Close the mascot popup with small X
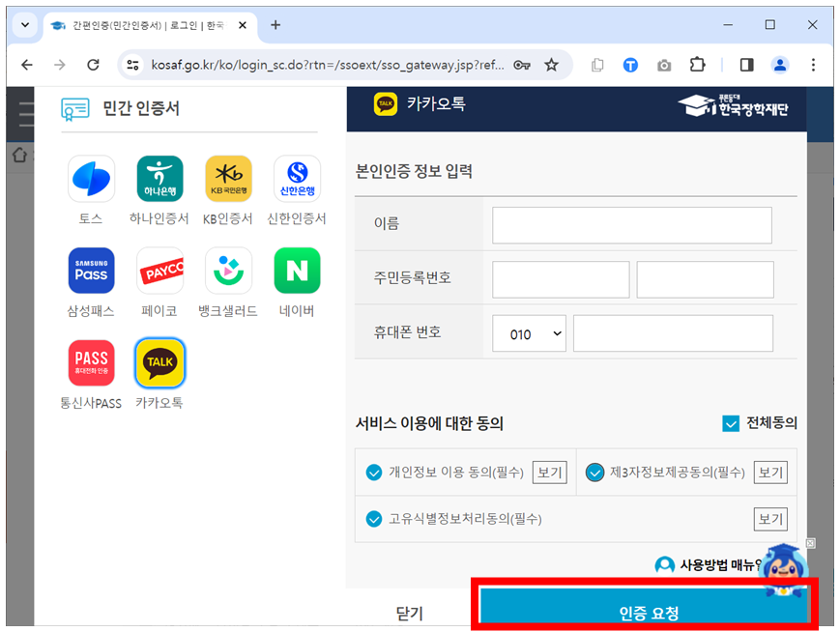 click(x=811, y=543)
